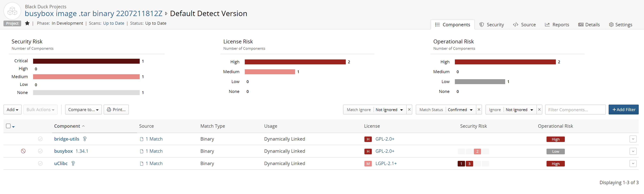The height and width of the screenshot is (194, 644).
Task: Open the LGPL-2.1+ license link for uClibc
Action: click(386, 163)
